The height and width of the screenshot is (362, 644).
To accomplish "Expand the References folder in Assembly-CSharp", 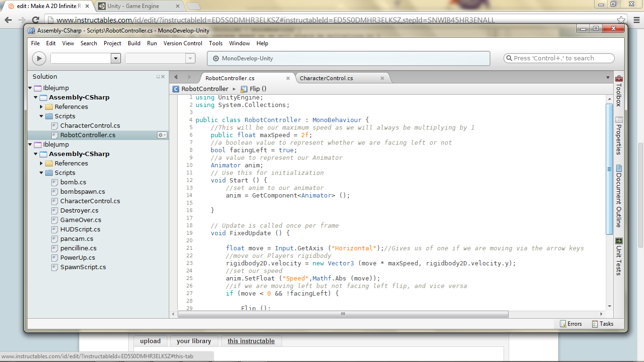I will (42, 107).
